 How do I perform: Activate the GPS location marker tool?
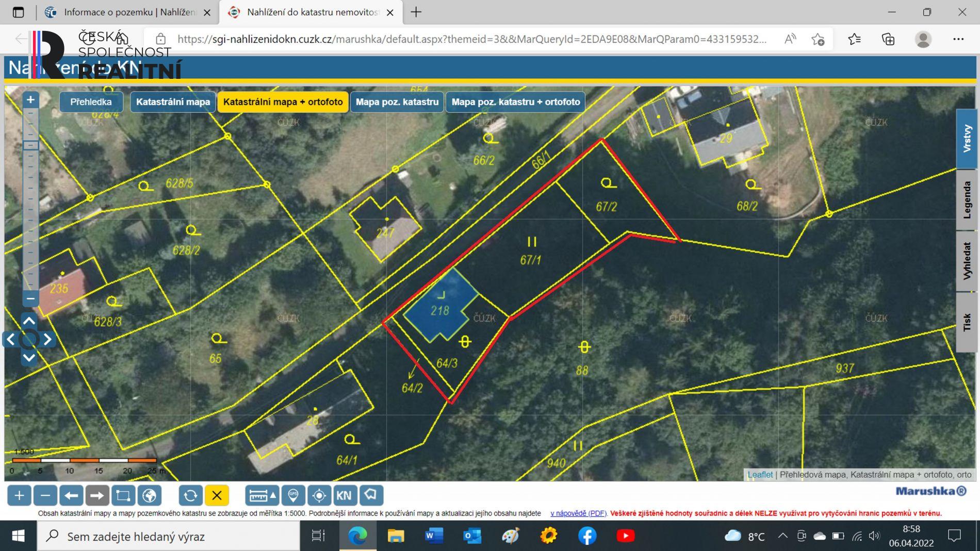tap(293, 495)
